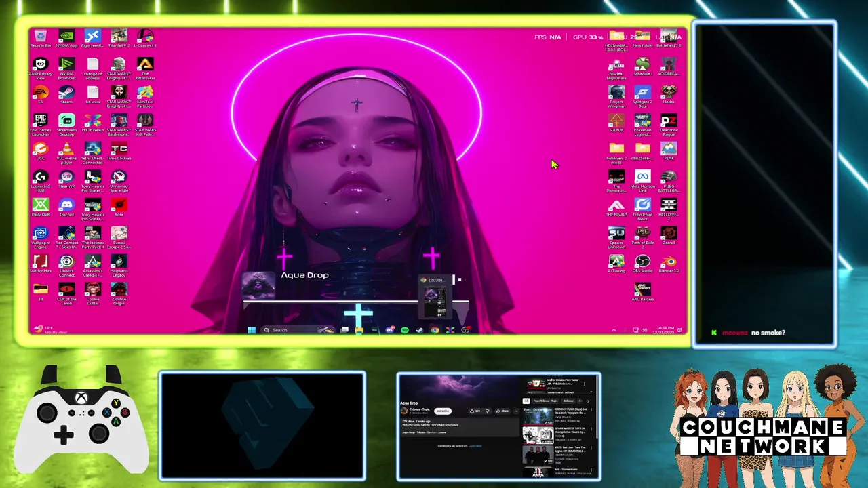Open Rose desktop shortcut

(119, 207)
